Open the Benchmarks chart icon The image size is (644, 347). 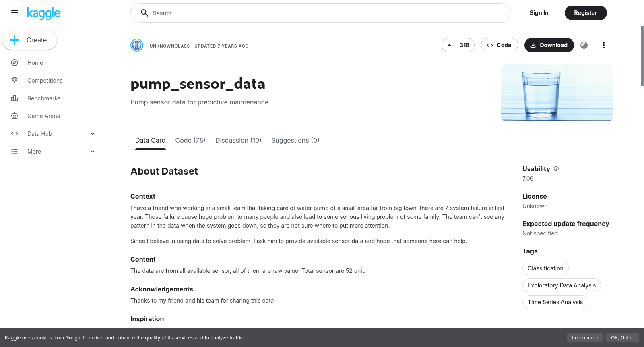[14, 98]
